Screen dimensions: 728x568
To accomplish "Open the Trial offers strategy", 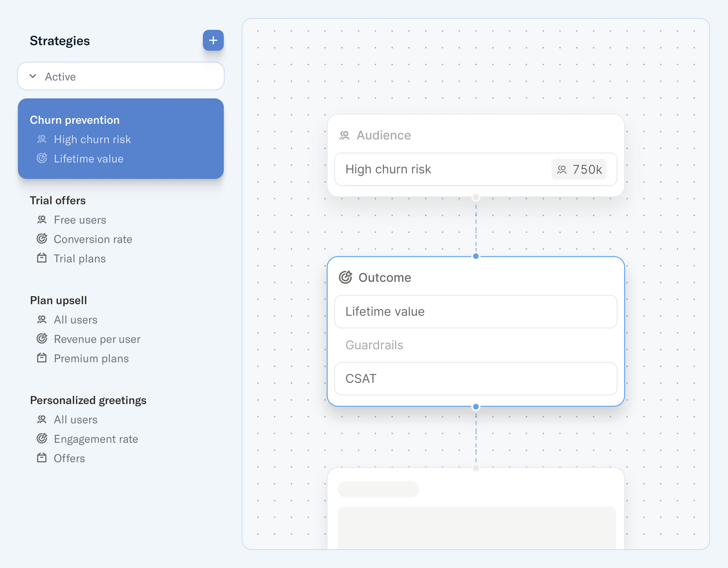I will point(58,201).
